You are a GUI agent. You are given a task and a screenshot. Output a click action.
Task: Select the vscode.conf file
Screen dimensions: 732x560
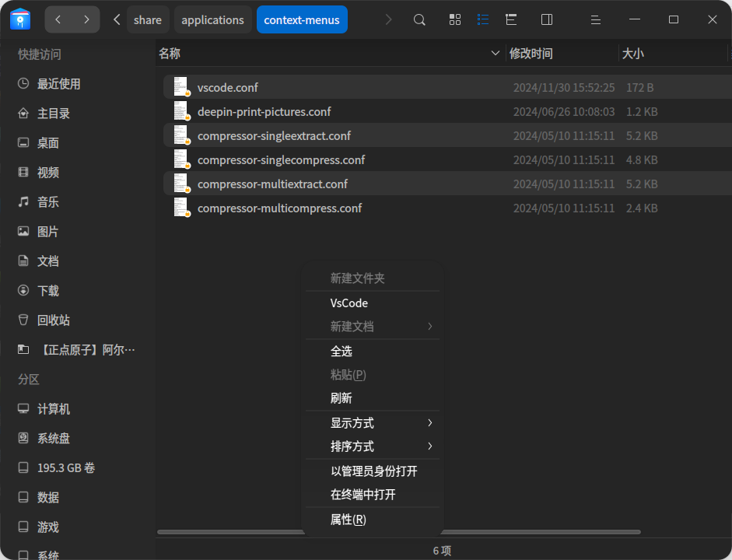448,87
